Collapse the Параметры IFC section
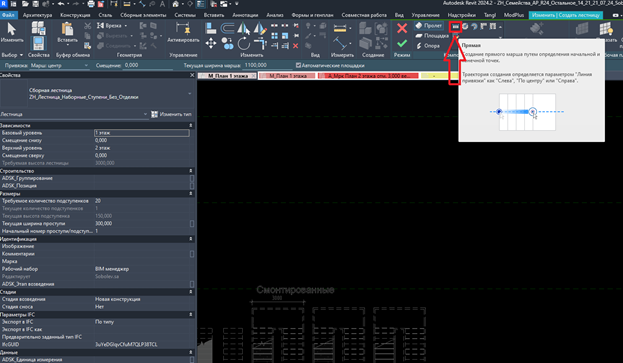The image size is (623, 363). [191, 315]
